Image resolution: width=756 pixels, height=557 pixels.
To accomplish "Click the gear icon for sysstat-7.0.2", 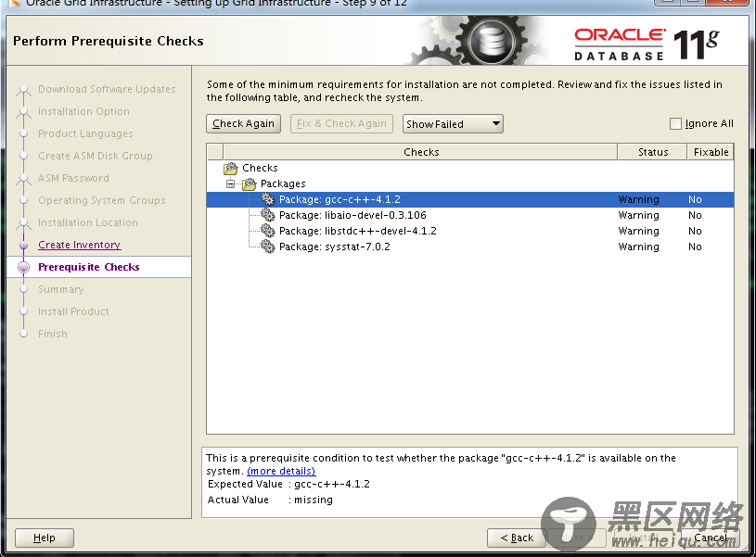I will (267, 247).
